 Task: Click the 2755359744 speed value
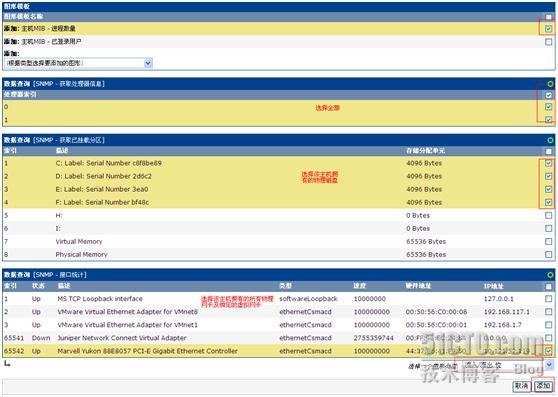[x=373, y=338]
